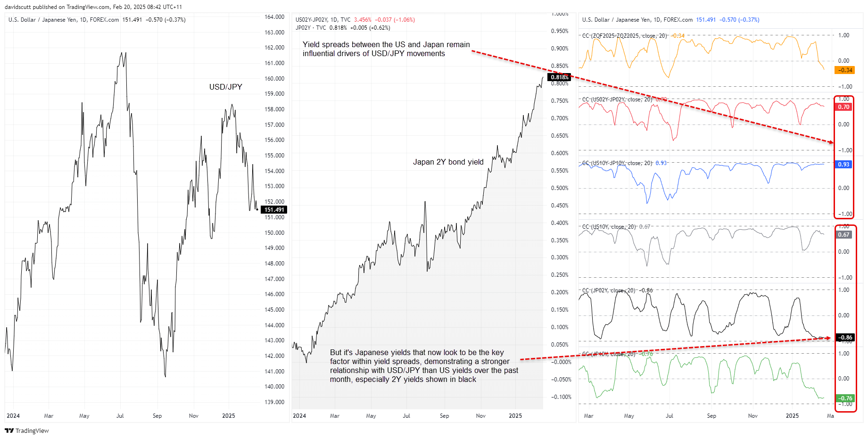The height and width of the screenshot is (439, 868).
Task: Click the black 0.818% yield axis label
Action: coord(559,77)
